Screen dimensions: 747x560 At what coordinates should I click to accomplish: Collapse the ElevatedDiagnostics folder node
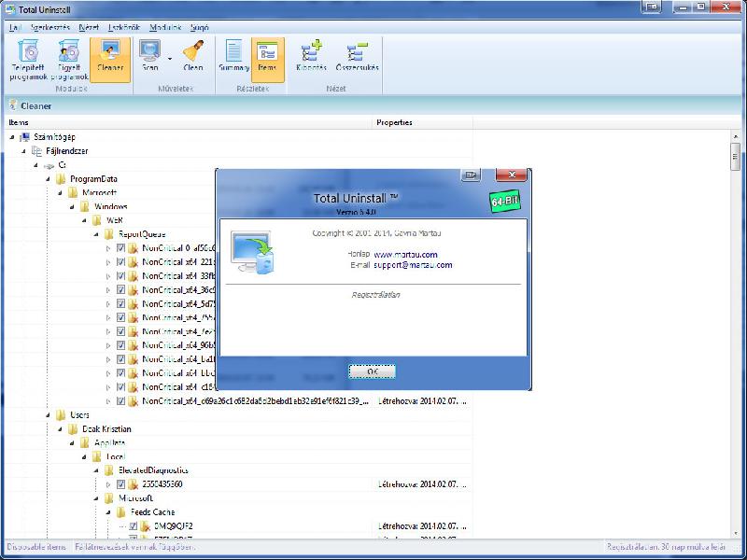coord(97,470)
